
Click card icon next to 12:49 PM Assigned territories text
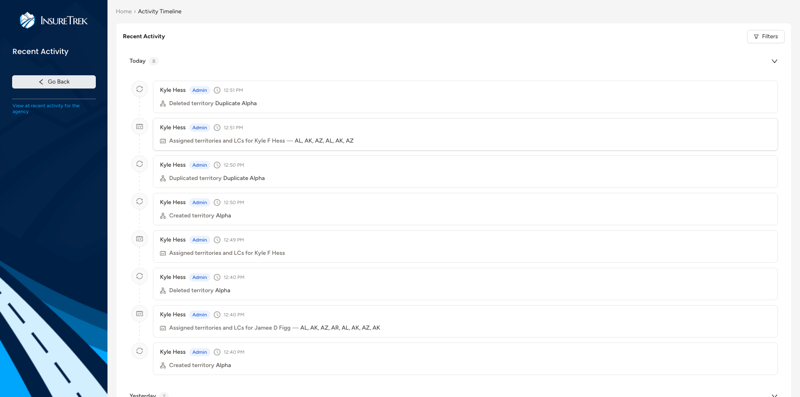tap(163, 253)
